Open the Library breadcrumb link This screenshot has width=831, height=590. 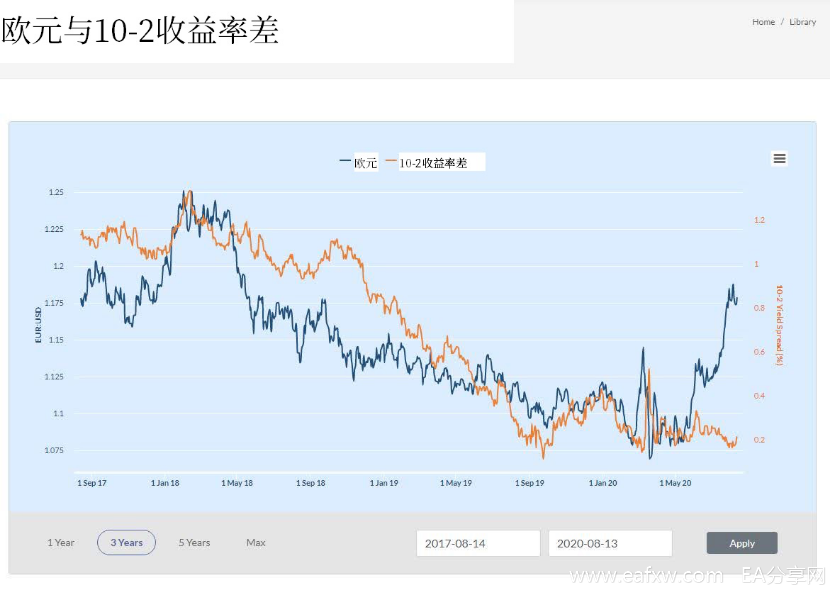(x=802, y=22)
